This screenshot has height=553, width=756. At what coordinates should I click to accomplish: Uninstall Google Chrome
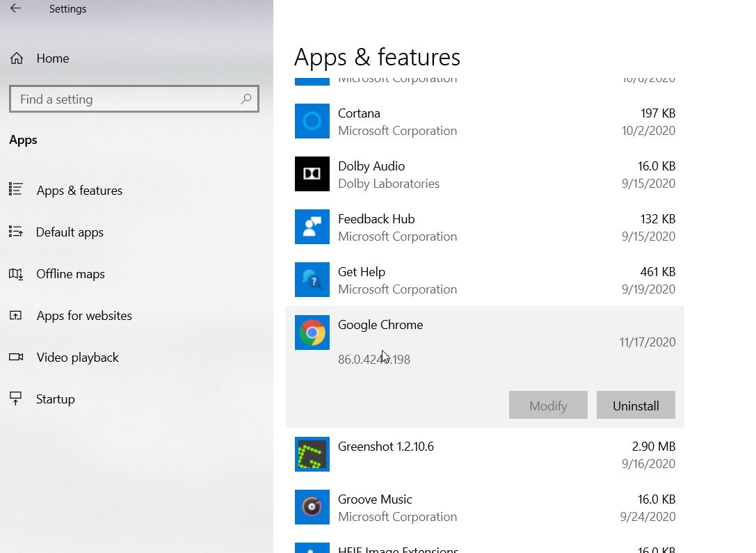tap(636, 405)
